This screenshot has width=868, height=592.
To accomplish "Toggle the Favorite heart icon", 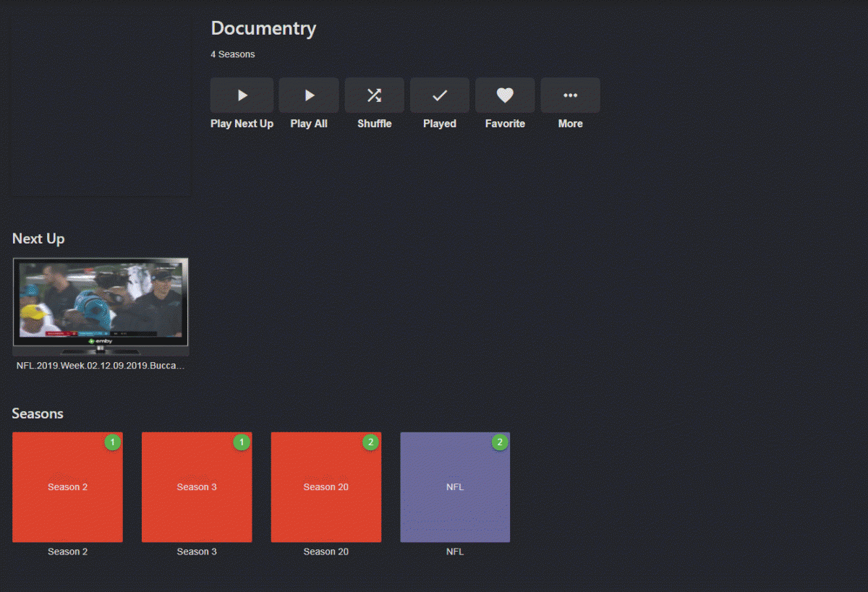I will (x=505, y=95).
